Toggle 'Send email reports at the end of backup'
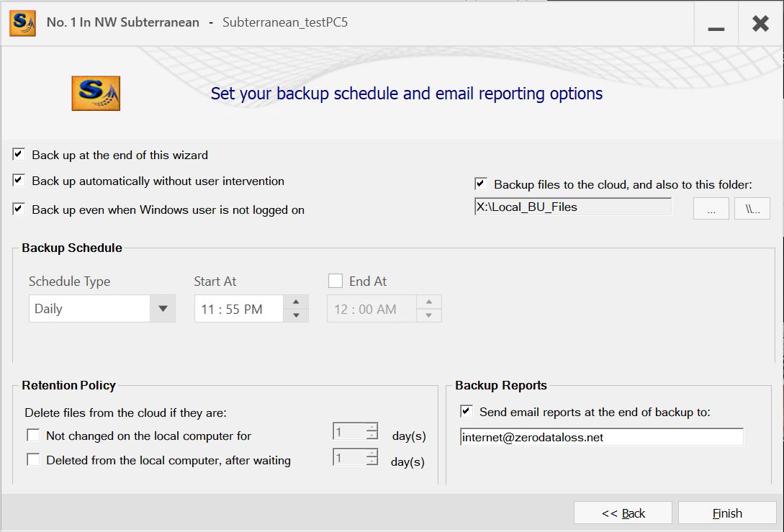Image resolution: width=784 pixels, height=532 pixels. point(467,411)
